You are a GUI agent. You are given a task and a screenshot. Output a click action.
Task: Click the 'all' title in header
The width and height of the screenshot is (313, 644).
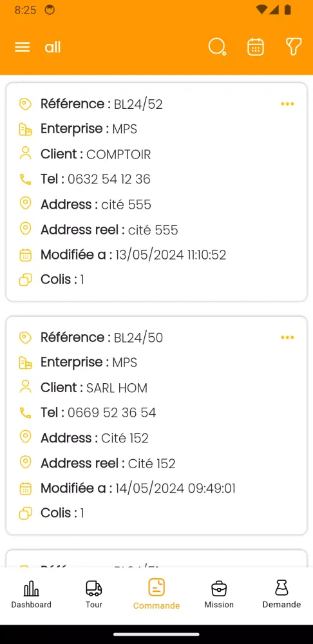[53, 47]
